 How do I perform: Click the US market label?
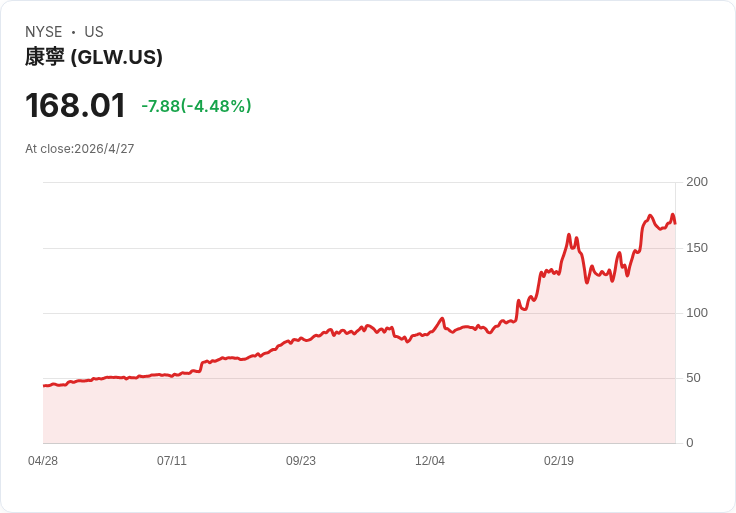tap(94, 32)
